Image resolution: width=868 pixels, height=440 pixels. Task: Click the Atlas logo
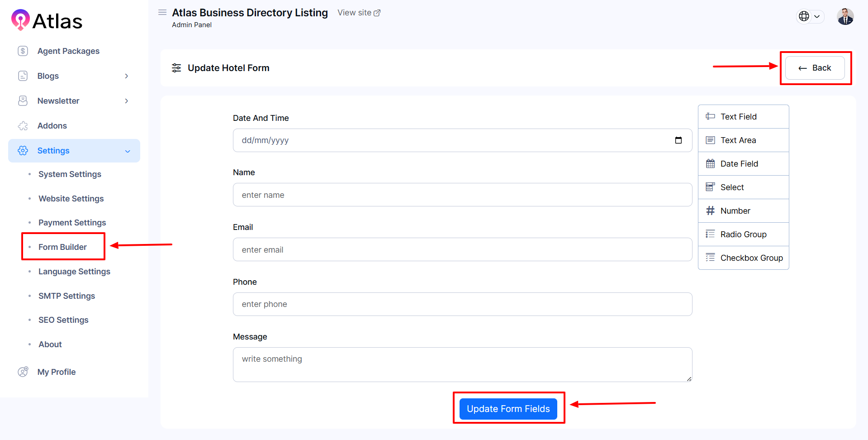click(47, 20)
